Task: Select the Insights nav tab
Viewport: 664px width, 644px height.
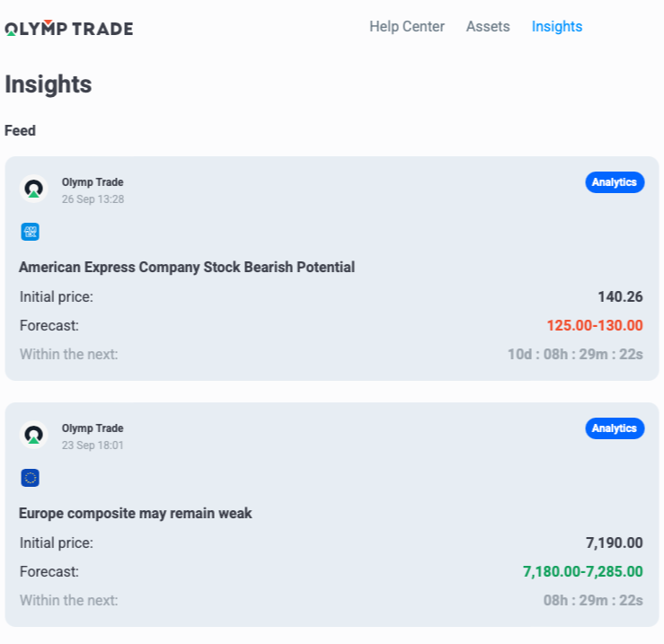Action: 557,27
